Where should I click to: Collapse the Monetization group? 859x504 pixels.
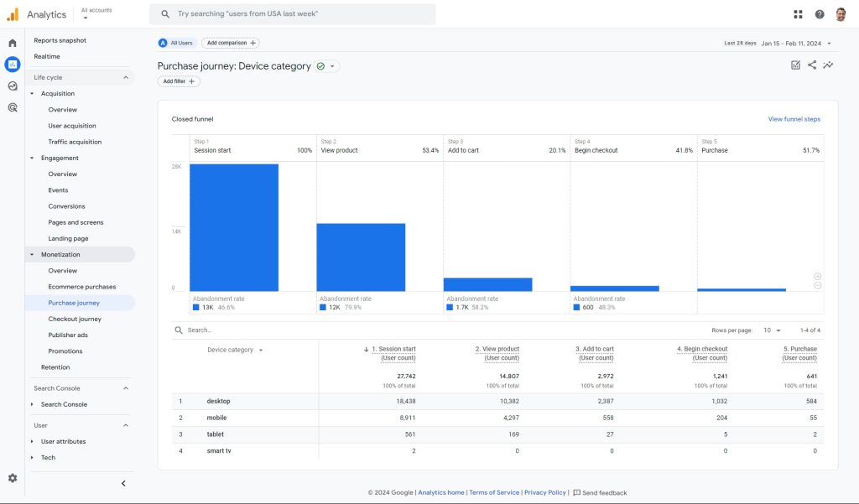pos(32,254)
